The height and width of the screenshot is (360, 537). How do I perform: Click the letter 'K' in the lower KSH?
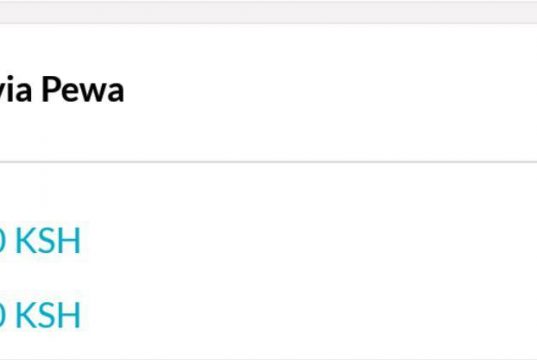coord(25,315)
